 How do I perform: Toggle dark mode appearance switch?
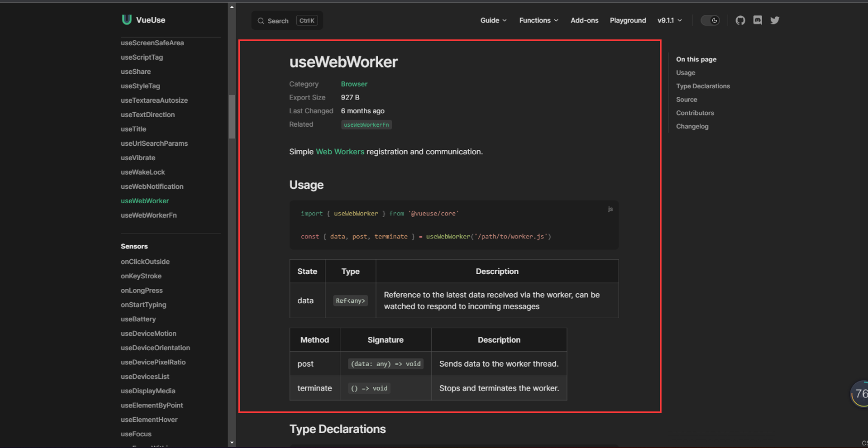coord(710,20)
